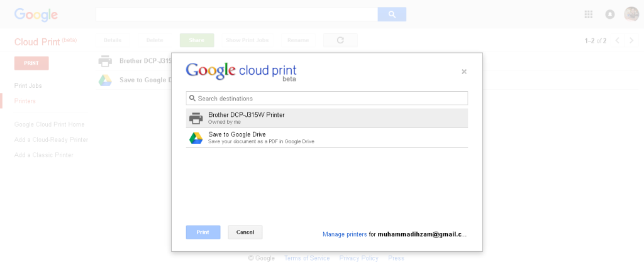Click the Details toolbar button
644x277 pixels.
click(x=113, y=40)
